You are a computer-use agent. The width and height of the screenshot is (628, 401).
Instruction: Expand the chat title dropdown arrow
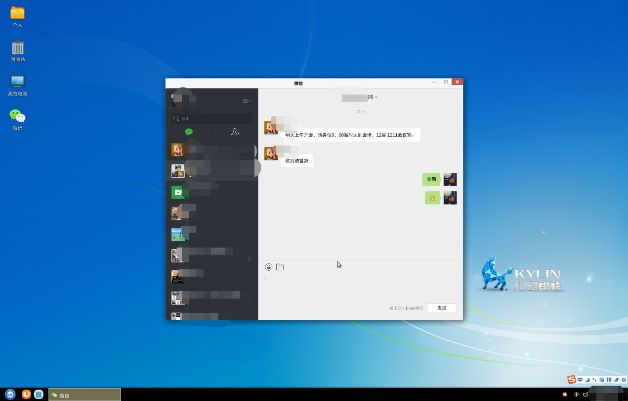tap(376, 97)
